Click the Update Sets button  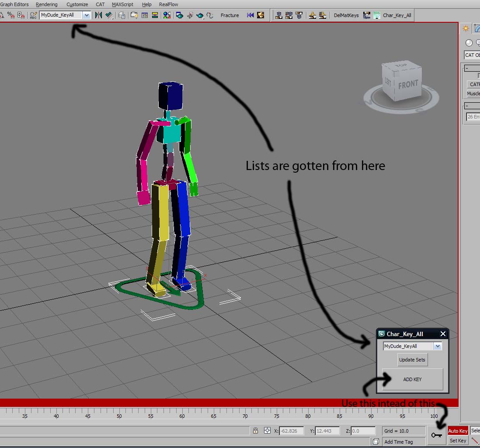click(x=412, y=360)
